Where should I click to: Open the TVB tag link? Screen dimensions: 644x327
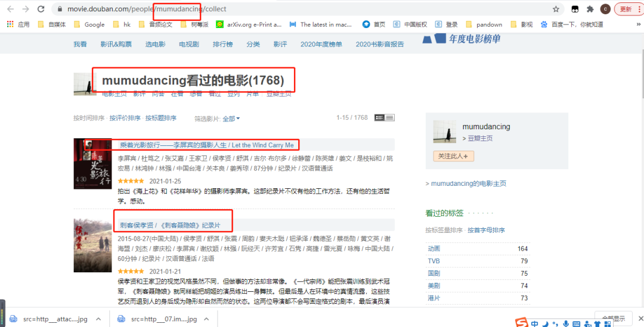[x=434, y=261]
